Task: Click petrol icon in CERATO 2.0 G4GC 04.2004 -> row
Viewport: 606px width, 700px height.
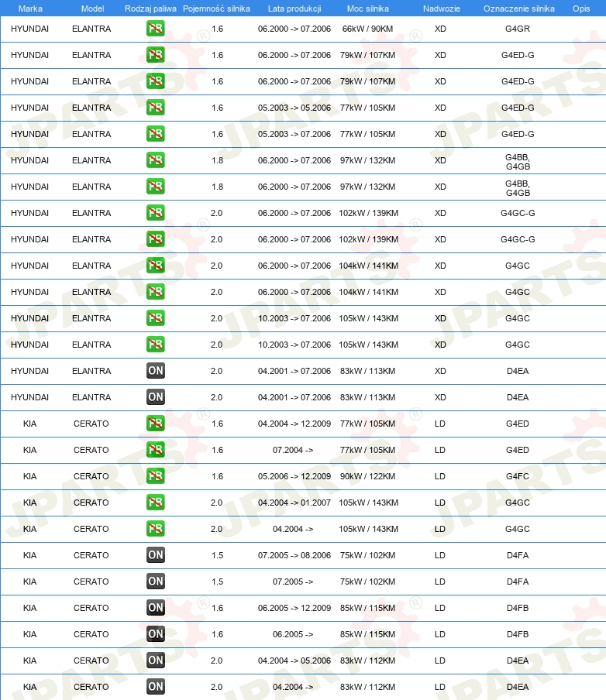Action: pos(156,529)
